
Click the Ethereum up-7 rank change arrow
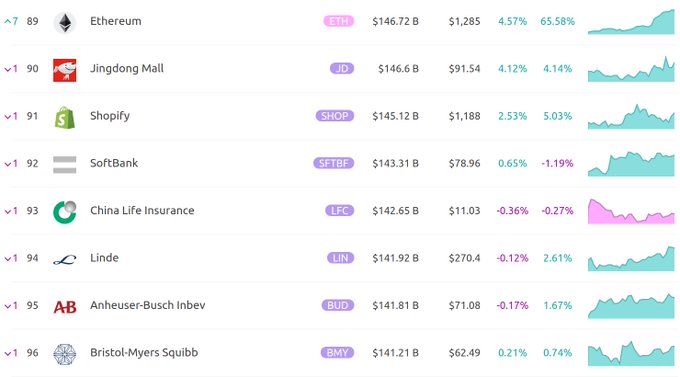pos(11,21)
